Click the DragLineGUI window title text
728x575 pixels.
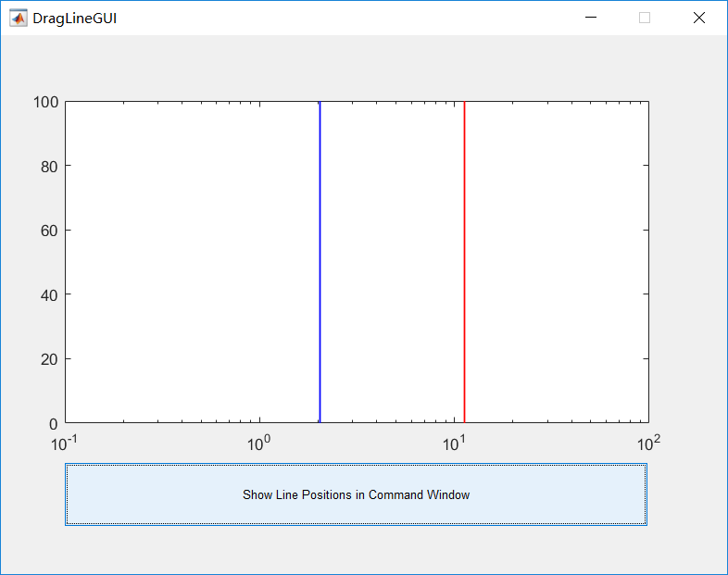pyautogui.click(x=75, y=19)
